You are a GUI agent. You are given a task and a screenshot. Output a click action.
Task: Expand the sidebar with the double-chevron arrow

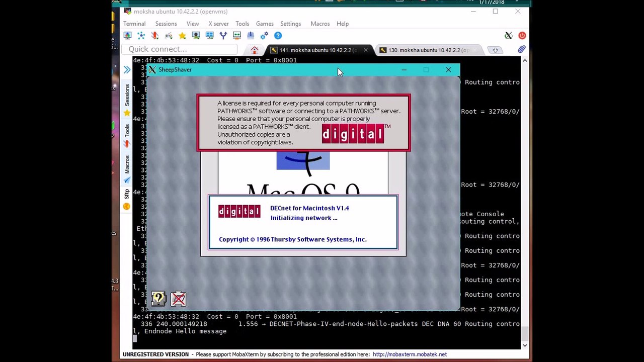[x=127, y=70]
